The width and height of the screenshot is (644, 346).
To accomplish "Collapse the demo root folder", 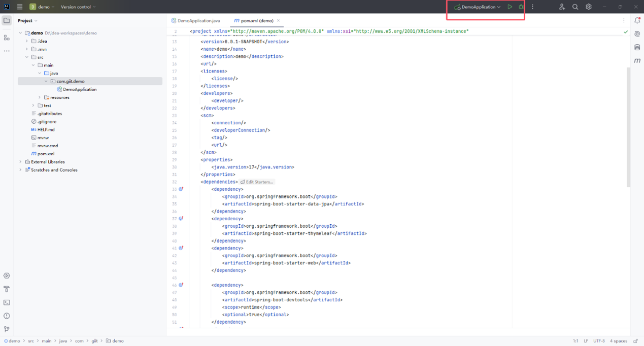I will [x=20, y=33].
